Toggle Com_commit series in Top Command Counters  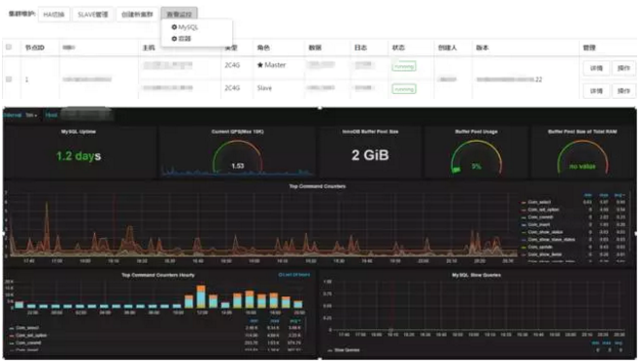coord(540,217)
